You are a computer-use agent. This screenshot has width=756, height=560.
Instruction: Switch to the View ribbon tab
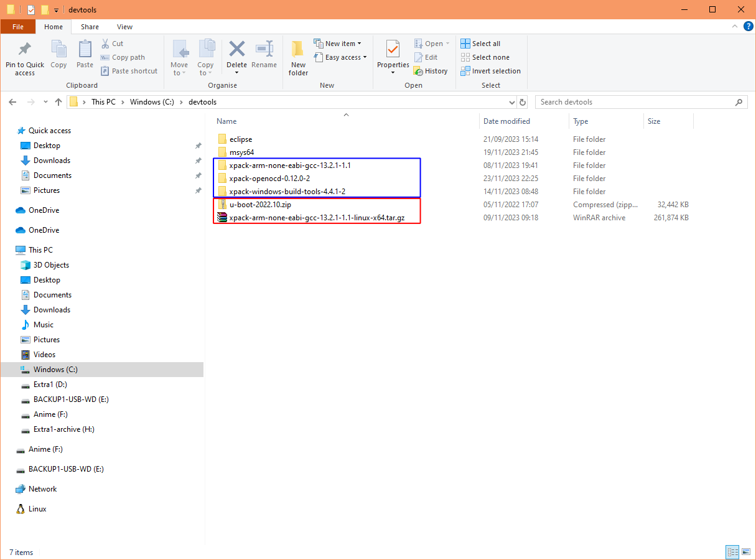pos(124,27)
